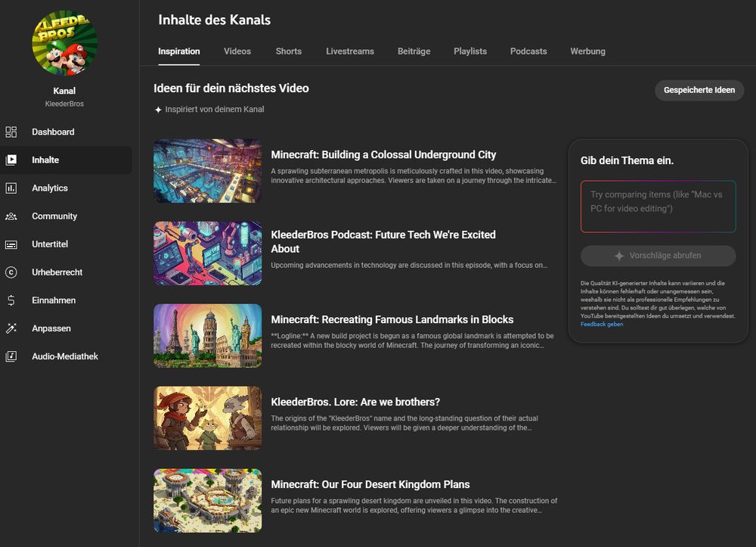Open the Analytics sidebar entry
Image resolution: width=756 pixels, height=547 pixels.
tap(66, 188)
